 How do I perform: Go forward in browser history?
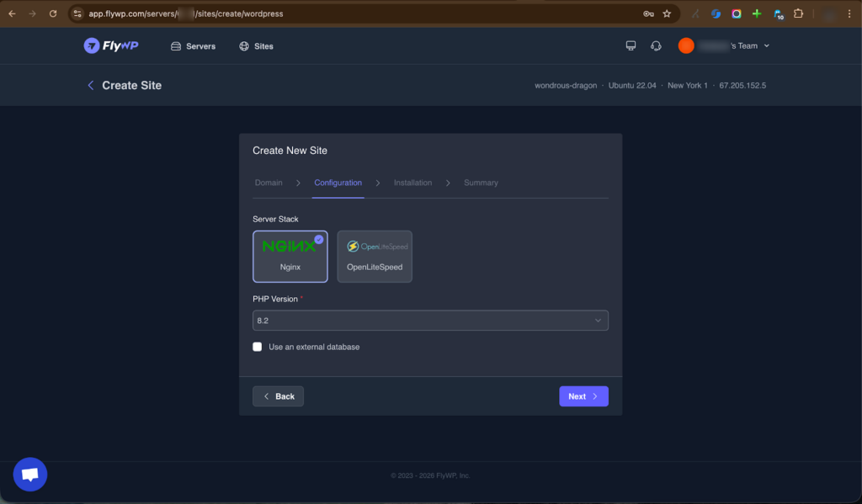point(33,13)
